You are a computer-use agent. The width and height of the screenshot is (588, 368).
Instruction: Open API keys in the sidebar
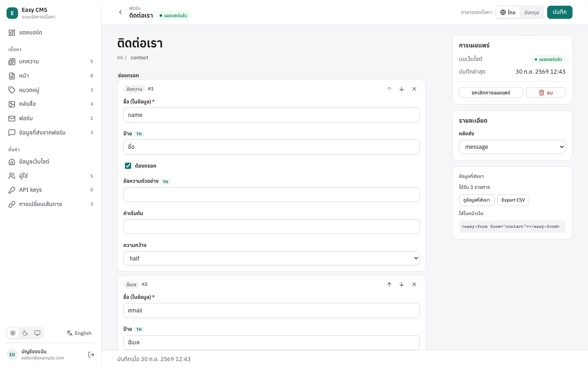click(x=51, y=190)
